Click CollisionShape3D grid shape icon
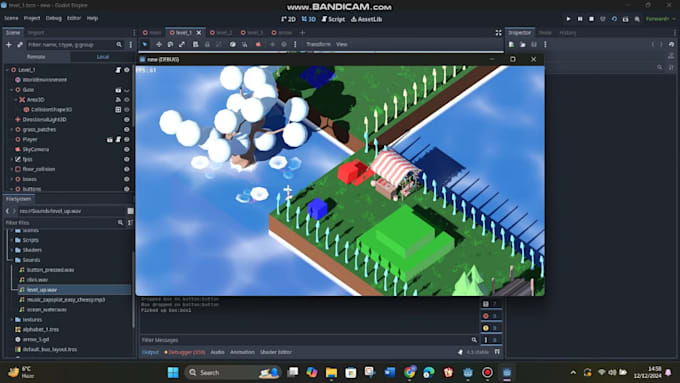The image size is (680, 383). point(118,110)
